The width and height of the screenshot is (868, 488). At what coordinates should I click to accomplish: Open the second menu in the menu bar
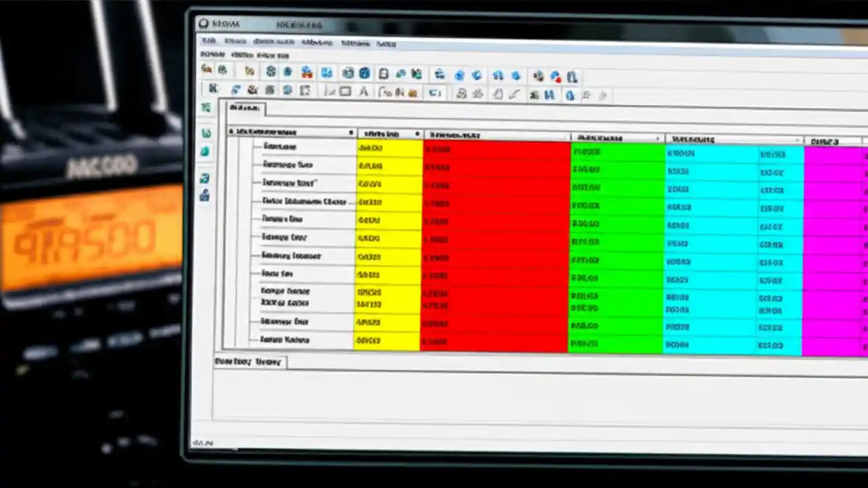coord(235,43)
